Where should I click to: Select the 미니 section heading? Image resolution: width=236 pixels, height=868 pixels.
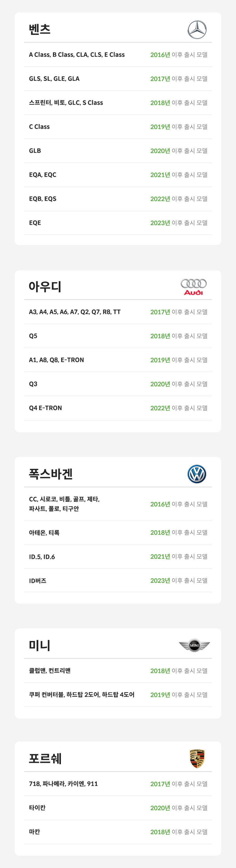click(x=40, y=645)
